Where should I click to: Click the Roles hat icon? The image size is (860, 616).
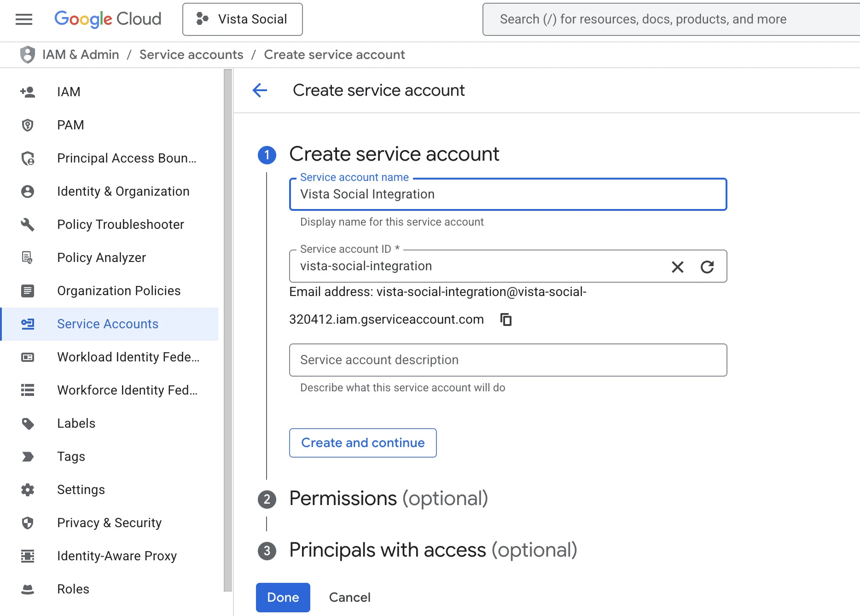(x=28, y=589)
